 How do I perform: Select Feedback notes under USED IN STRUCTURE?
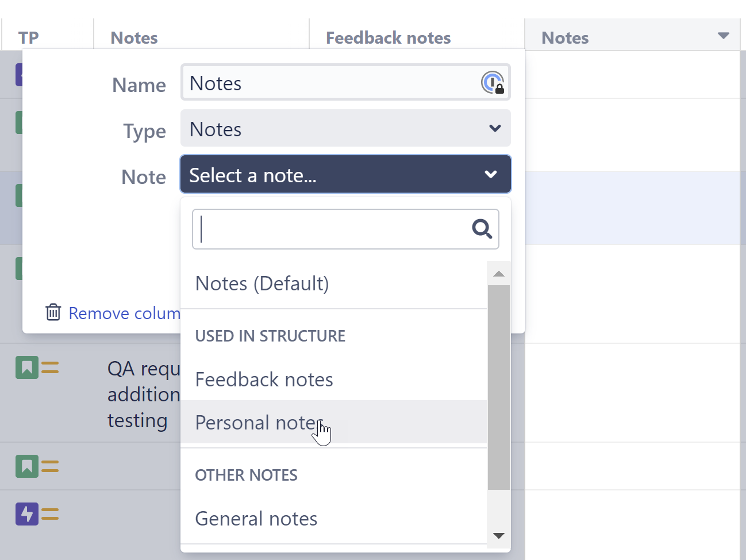point(264,379)
